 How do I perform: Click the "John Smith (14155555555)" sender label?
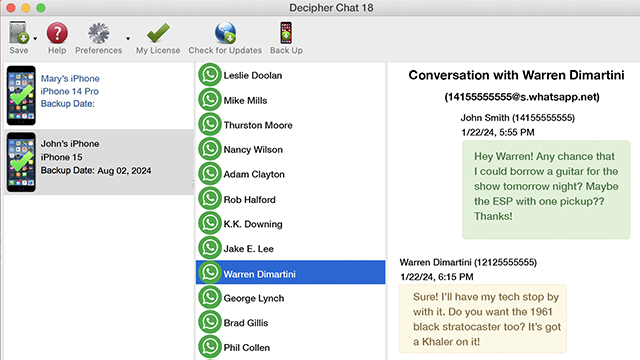pyautogui.click(x=518, y=118)
